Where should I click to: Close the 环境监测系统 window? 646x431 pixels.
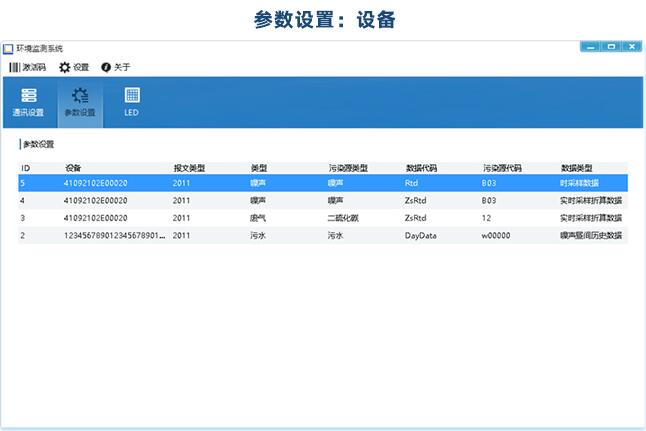[630, 47]
